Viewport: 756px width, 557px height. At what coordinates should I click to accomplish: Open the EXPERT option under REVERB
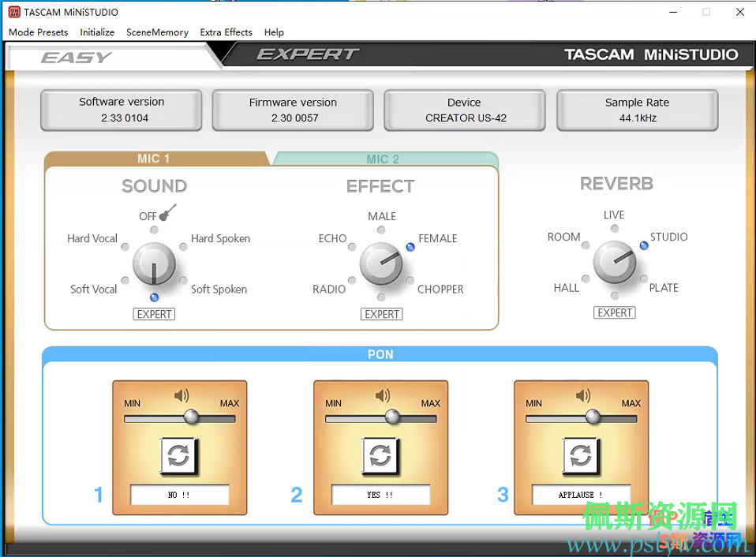[614, 312]
